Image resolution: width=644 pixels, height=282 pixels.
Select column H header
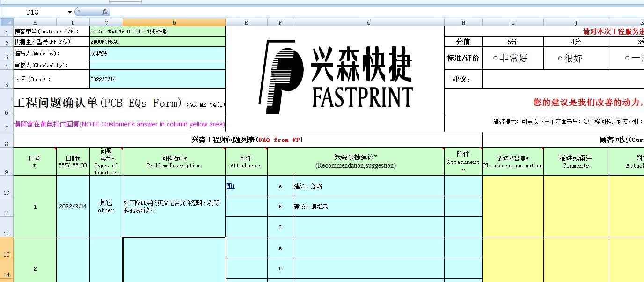463,22
